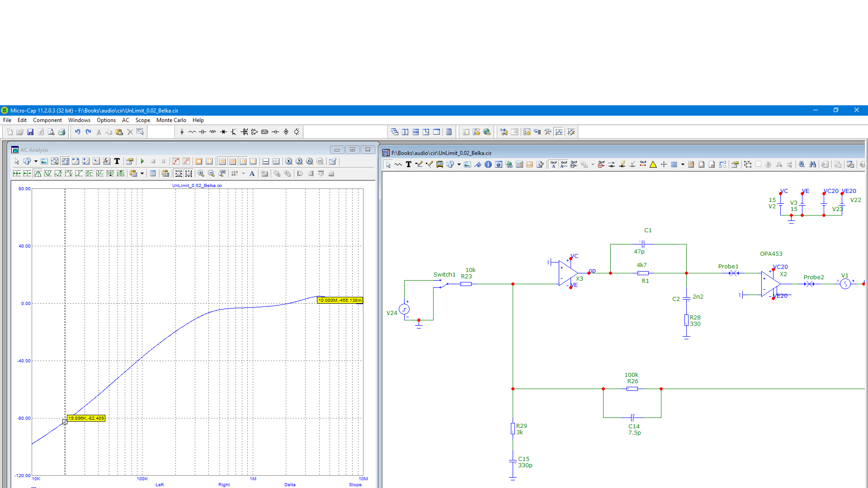Select the Text tool T in schematic toolbar
The image size is (868, 488).
coord(409,164)
